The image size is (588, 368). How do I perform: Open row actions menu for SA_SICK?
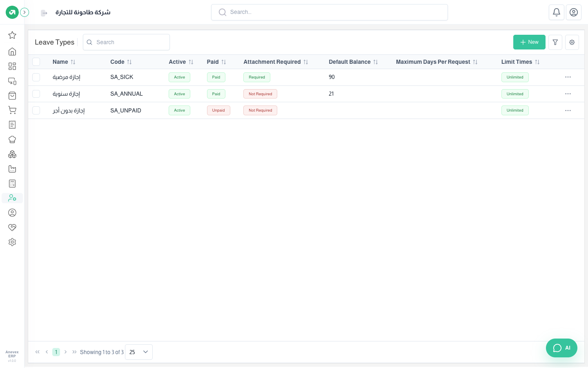click(568, 77)
